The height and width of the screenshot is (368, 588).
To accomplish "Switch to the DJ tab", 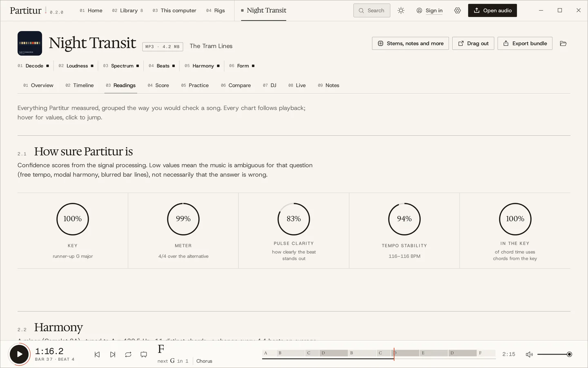I will point(269,85).
